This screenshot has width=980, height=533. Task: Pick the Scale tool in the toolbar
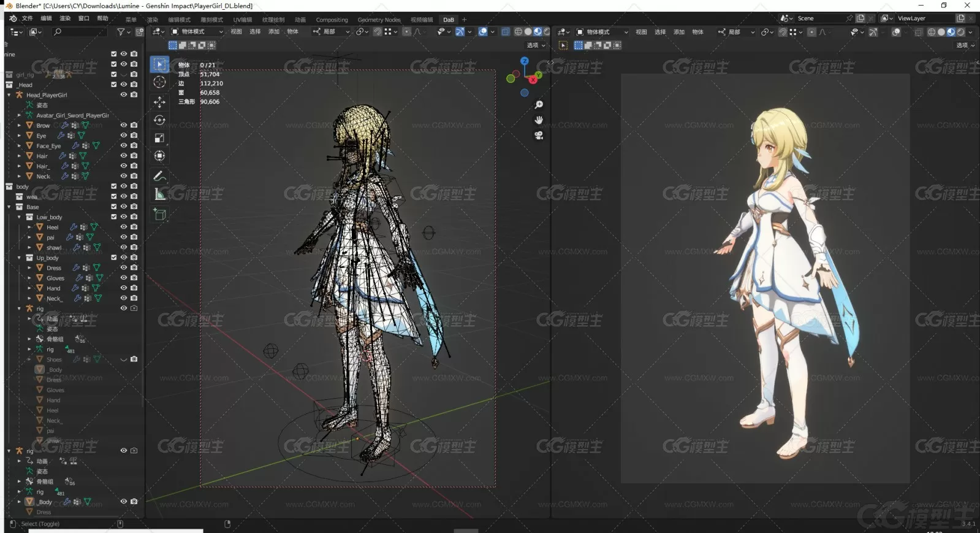(x=159, y=138)
